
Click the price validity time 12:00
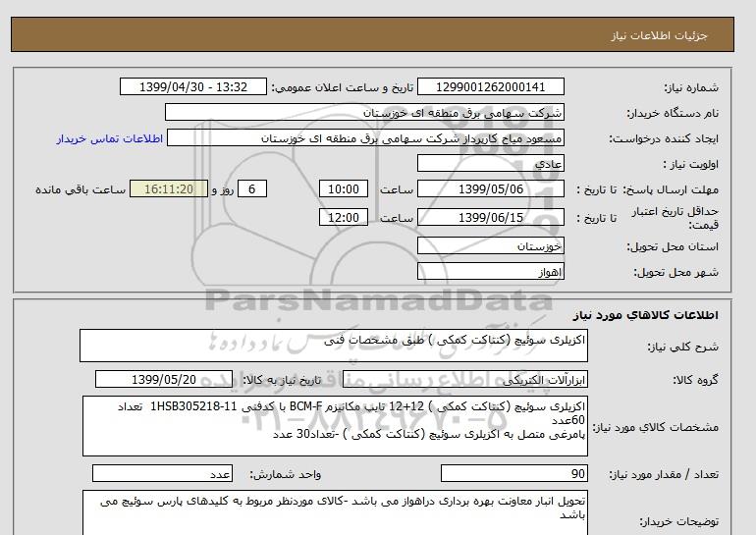[x=345, y=218]
